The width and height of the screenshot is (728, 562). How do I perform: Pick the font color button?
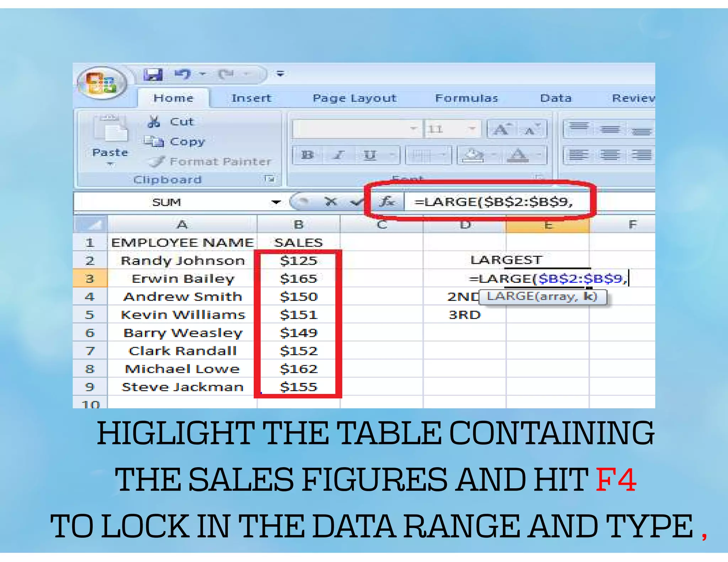(x=518, y=155)
